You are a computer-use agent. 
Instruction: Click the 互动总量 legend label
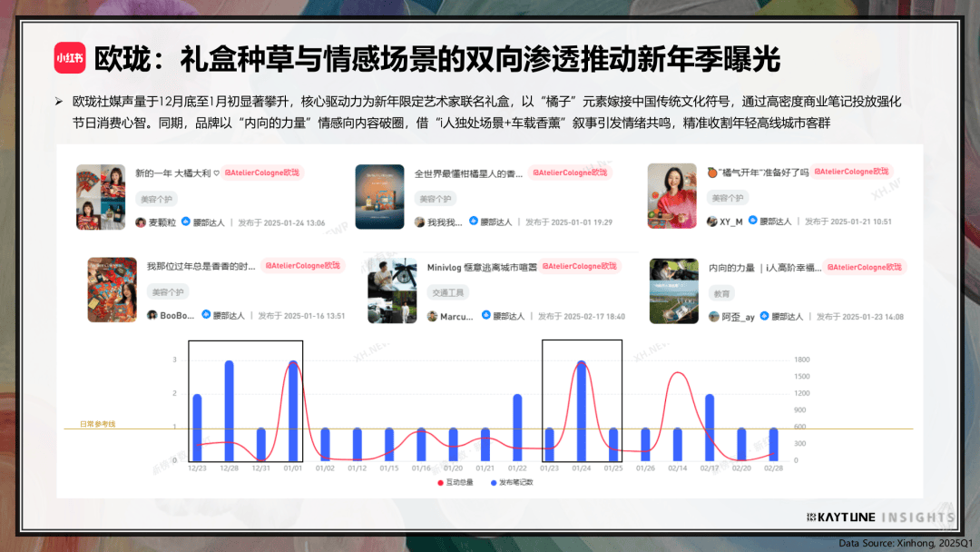point(459,483)
